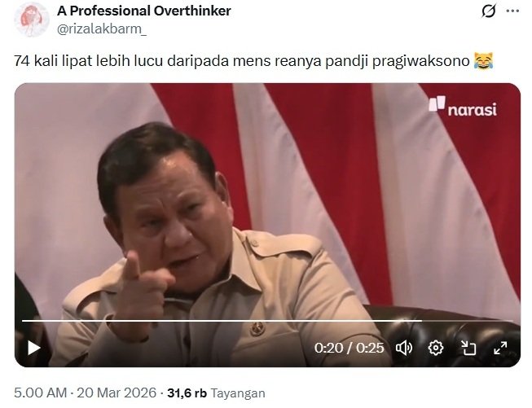Play the video with the play button

coord(34,348)
